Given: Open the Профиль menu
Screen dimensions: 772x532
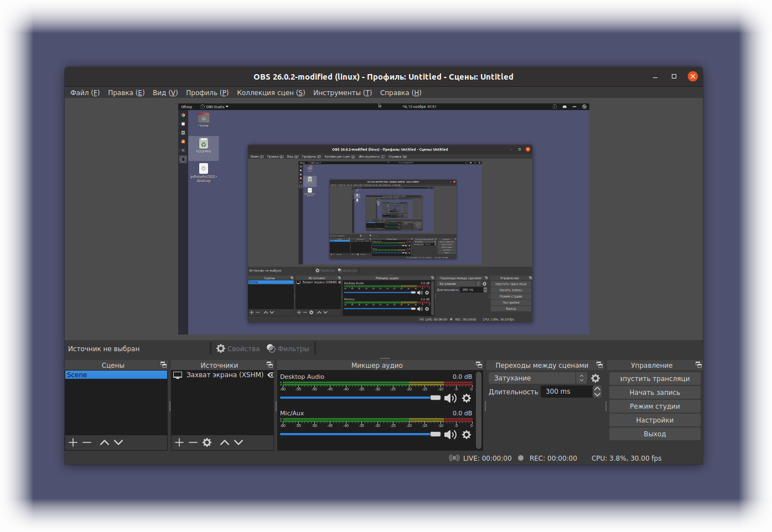Looking at the screenshot, I should [x=208, y=92].
